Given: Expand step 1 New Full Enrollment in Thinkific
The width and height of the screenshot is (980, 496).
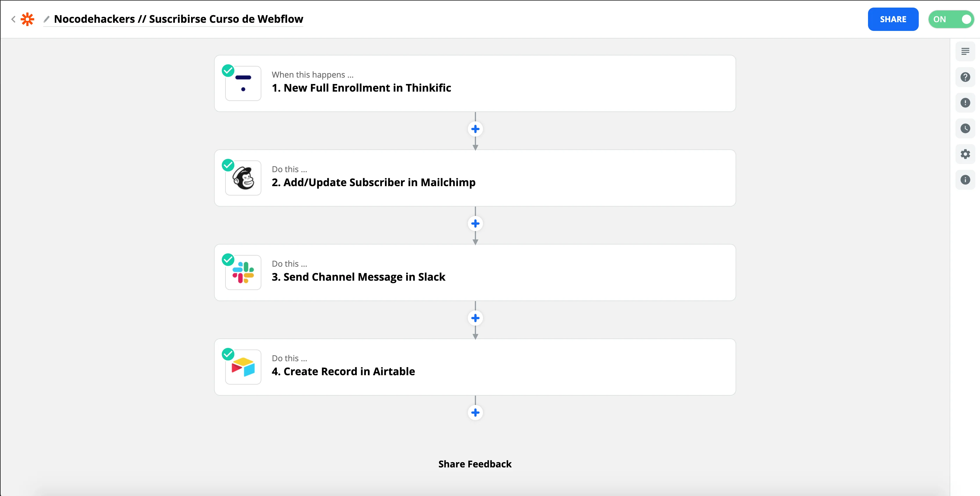Looking at the screenshot, I should click(x=475, y=84).
